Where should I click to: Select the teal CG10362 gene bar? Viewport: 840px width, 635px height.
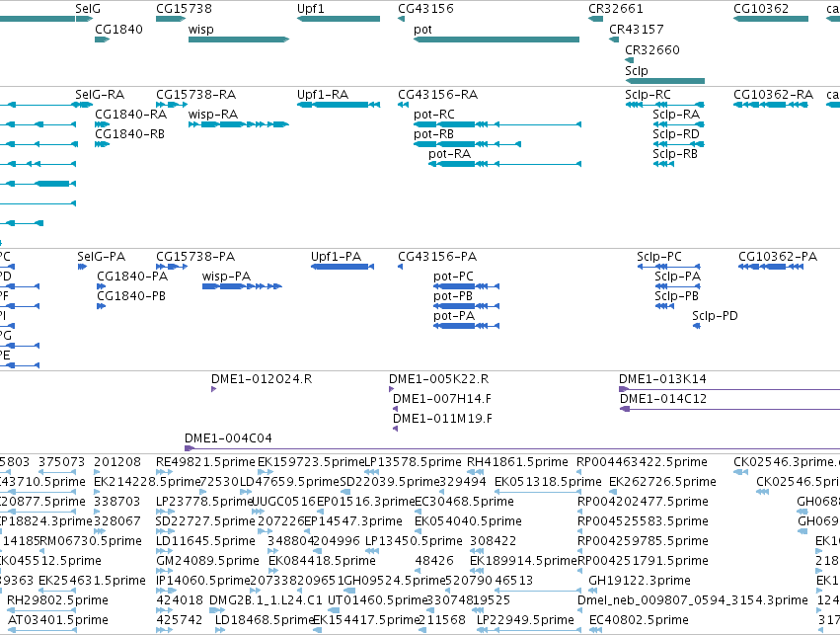coord(771,19)
